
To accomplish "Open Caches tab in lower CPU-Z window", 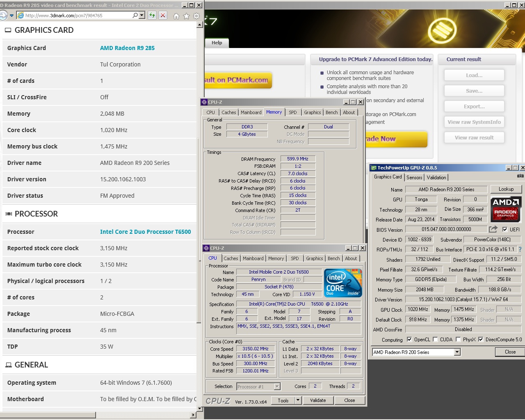I will pos(231,258).
